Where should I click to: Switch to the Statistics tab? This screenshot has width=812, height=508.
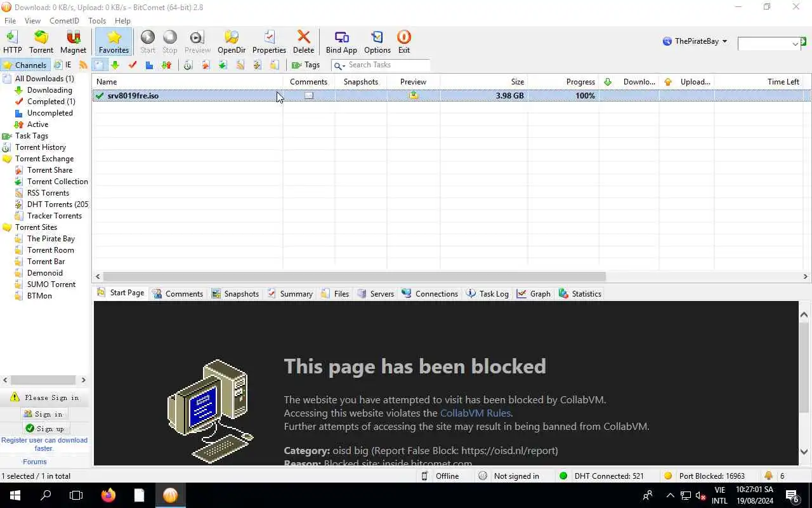pos(580,293)
